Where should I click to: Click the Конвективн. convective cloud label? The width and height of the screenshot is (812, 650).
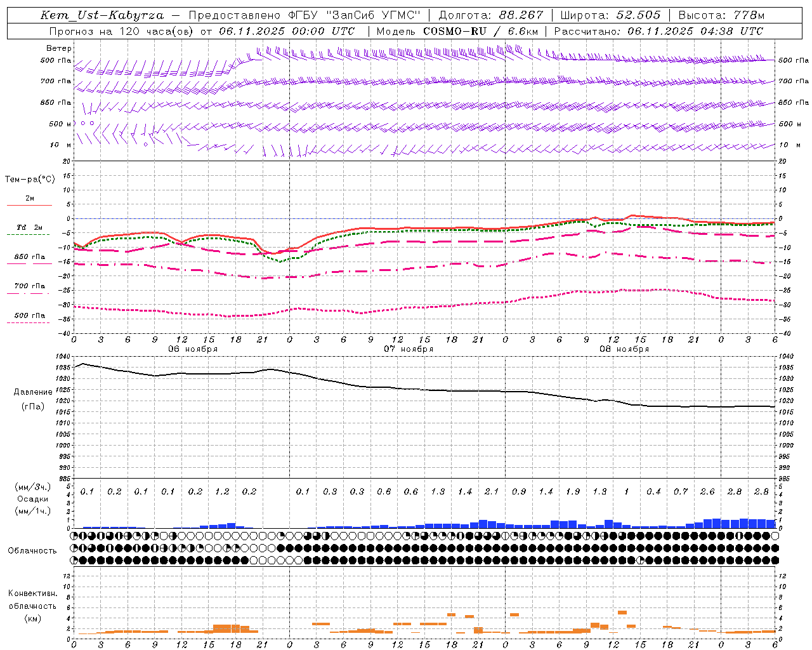[x=32, y=594]
